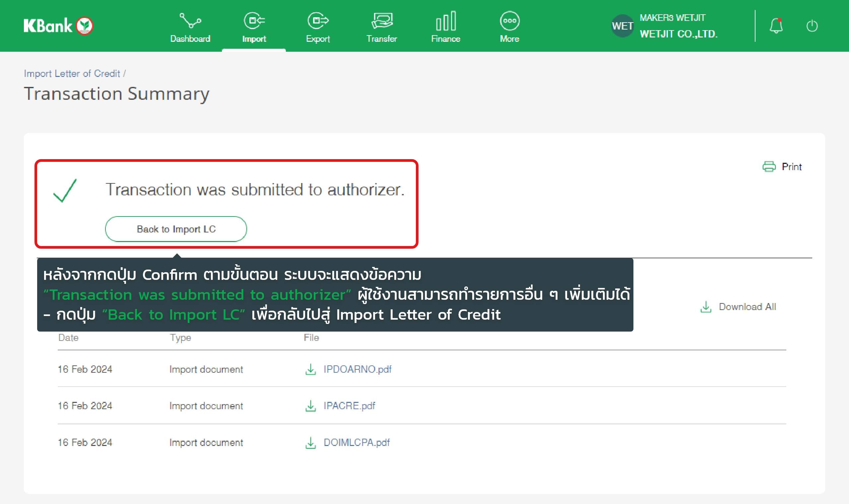Download icon for IPDOARNO.pdf
Viewport: 849px width, 504px height.
(x=310, y=369)
